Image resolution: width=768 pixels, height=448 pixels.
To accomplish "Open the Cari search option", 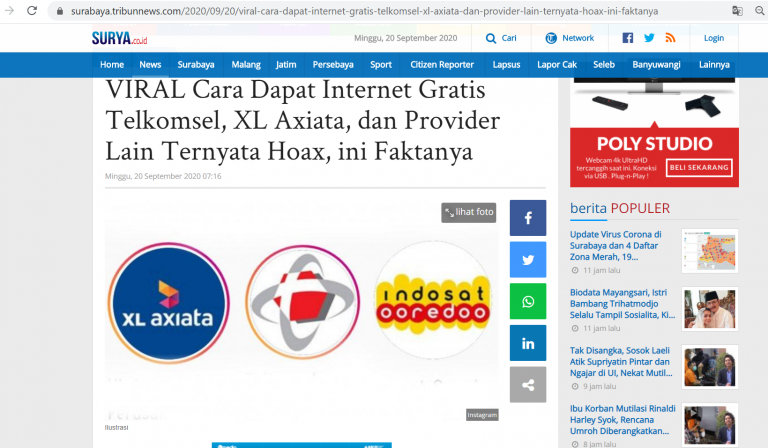I will [501, 38].
